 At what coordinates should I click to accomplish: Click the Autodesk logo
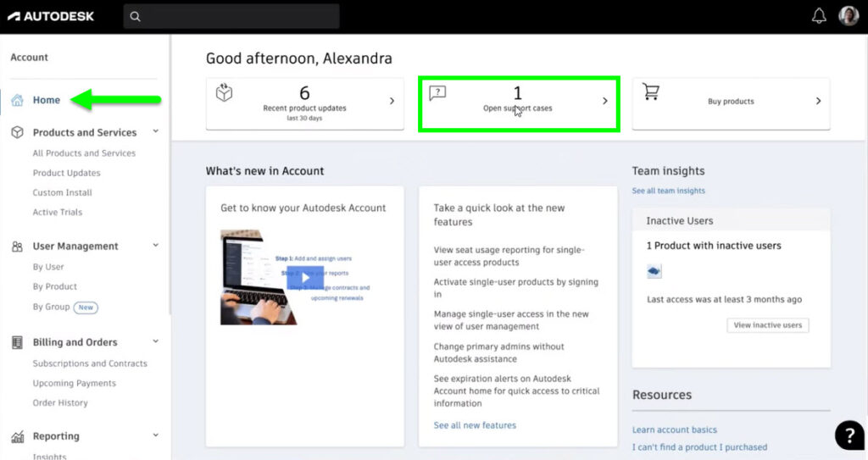[51, 17]
